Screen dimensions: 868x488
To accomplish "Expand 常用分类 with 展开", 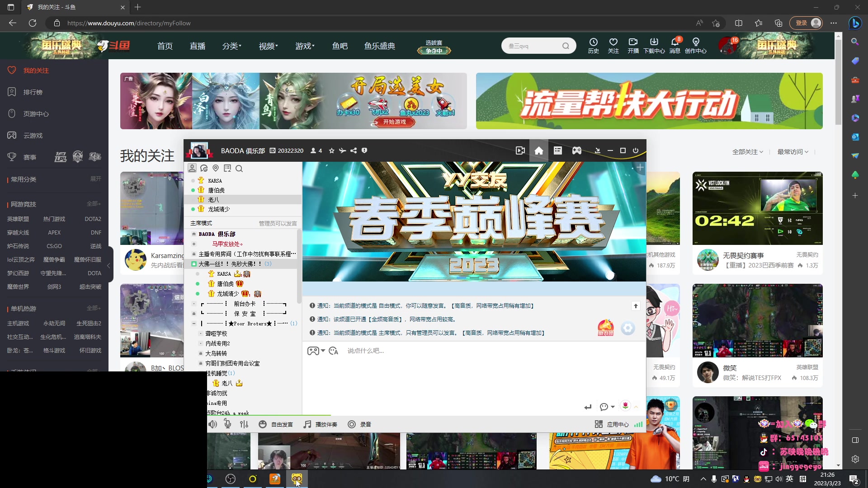I will 96,179.
